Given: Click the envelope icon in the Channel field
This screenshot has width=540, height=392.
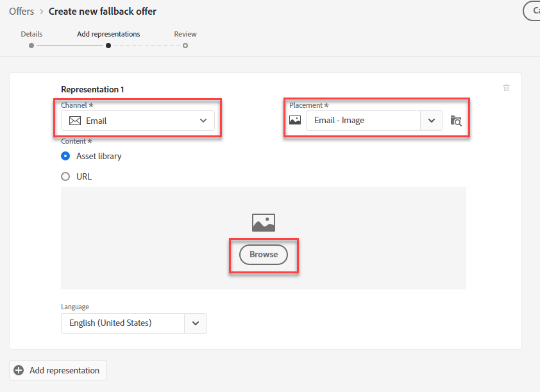Looking at the screenshot, I should coord(75,121).
